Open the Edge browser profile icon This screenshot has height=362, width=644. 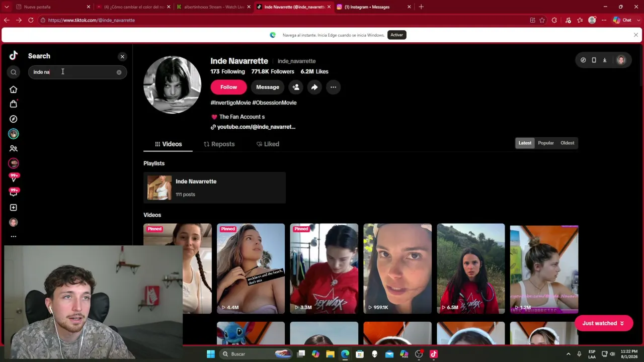click(592, 20)
